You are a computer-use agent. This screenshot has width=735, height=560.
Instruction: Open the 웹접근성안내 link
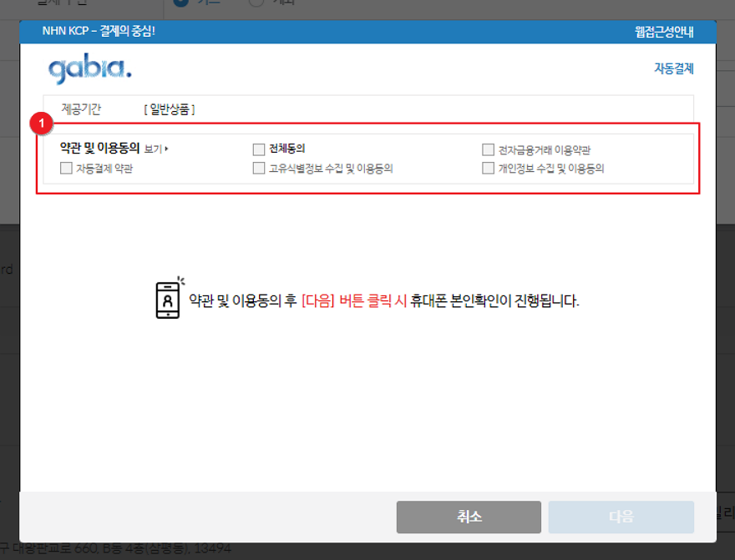click(663, 33)
